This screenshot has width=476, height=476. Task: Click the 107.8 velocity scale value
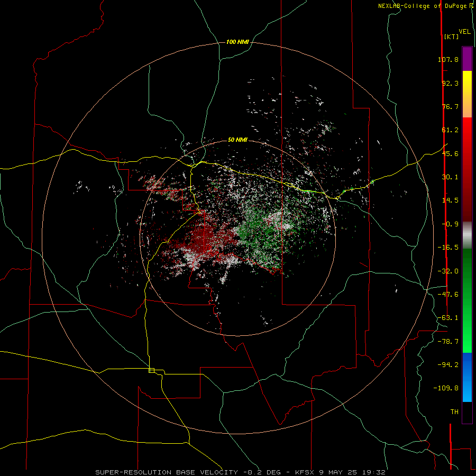(448, 59)
